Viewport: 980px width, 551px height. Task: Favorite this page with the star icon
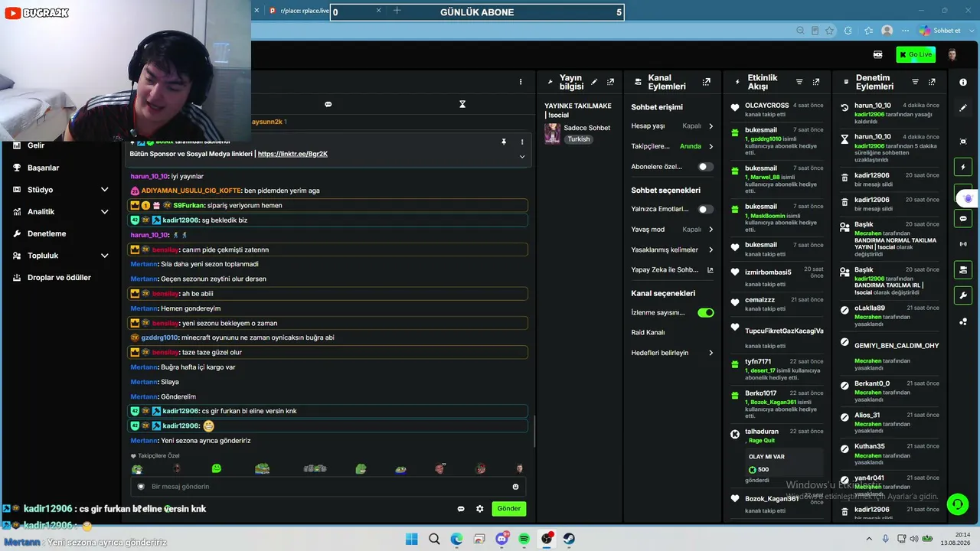coord(830,31)
